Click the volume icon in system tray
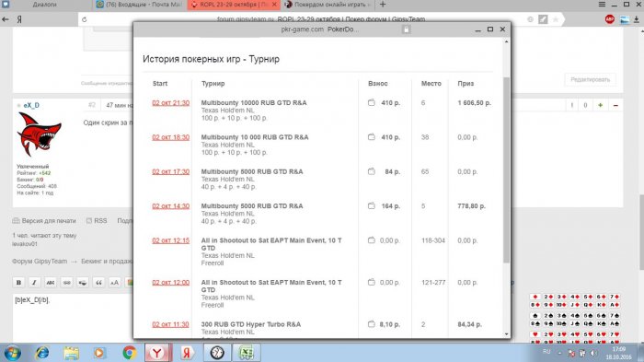The height and width of the screenshot is (362, 644). coord(593,353)
